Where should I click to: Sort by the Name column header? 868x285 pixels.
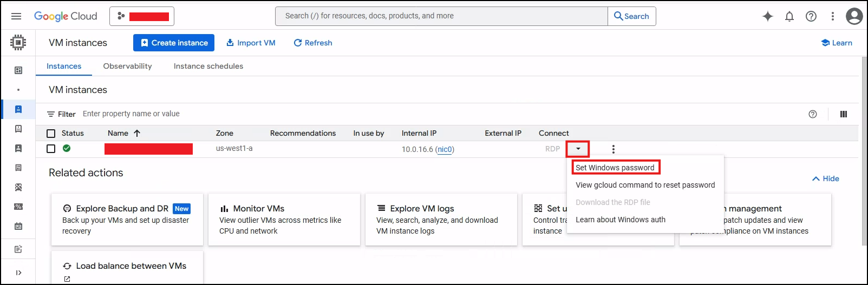coord(118,133)
